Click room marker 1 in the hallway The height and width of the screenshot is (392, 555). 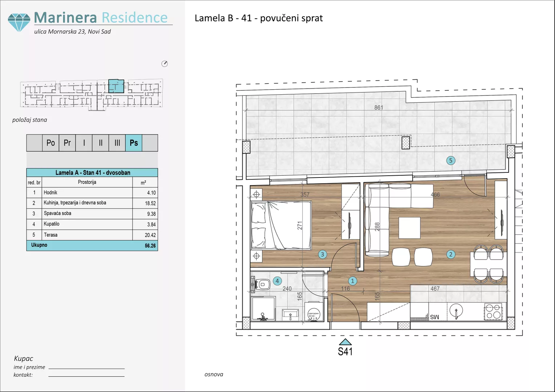[x=352, y=281]
